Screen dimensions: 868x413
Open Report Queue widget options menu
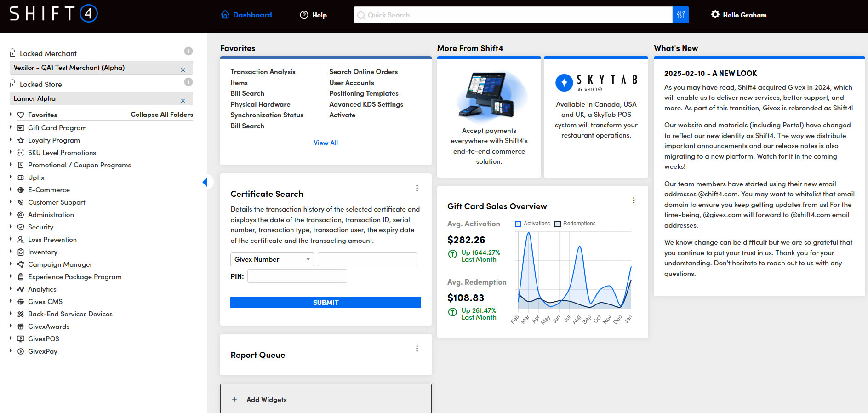click(x=417, y=349)
